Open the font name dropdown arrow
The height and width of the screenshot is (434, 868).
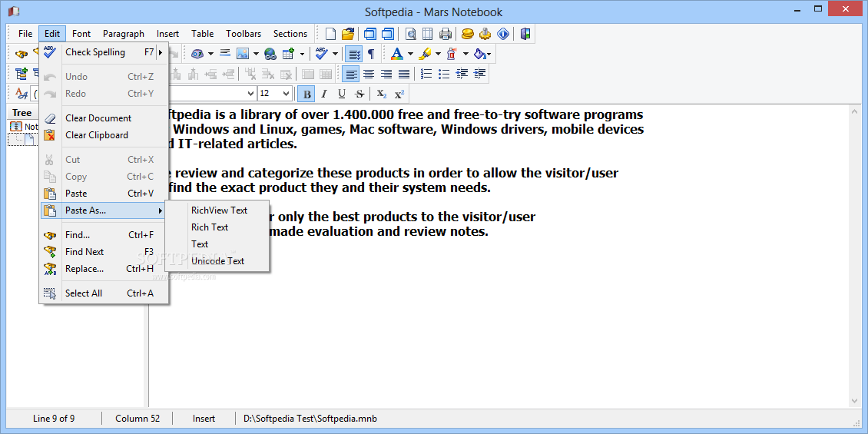coord(250,94)
